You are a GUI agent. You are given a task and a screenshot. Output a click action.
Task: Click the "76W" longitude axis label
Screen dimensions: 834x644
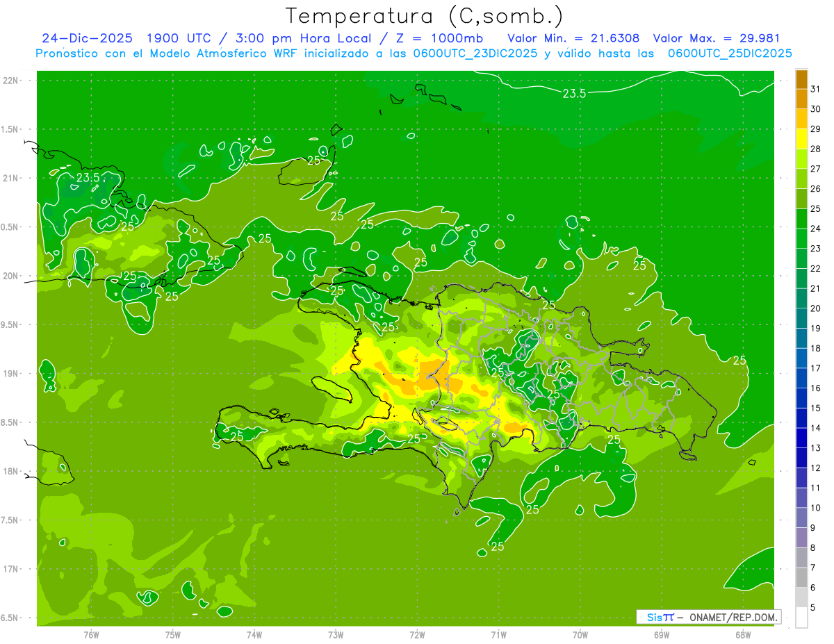[91, 635]
